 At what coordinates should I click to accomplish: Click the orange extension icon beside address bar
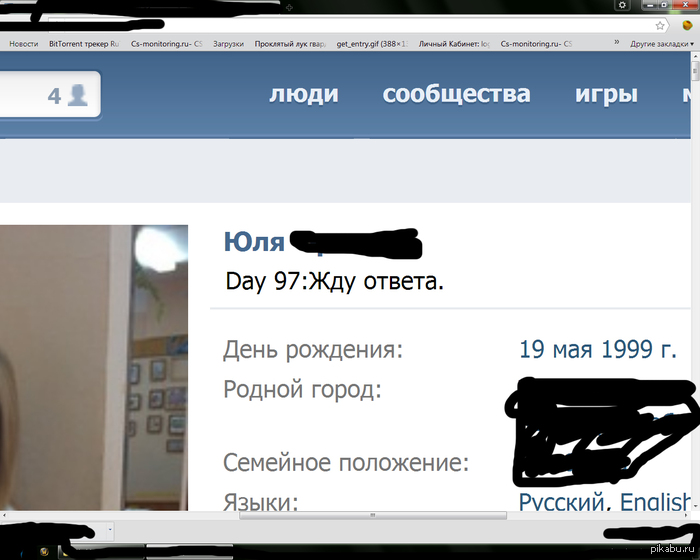click(x=687, y=25)
